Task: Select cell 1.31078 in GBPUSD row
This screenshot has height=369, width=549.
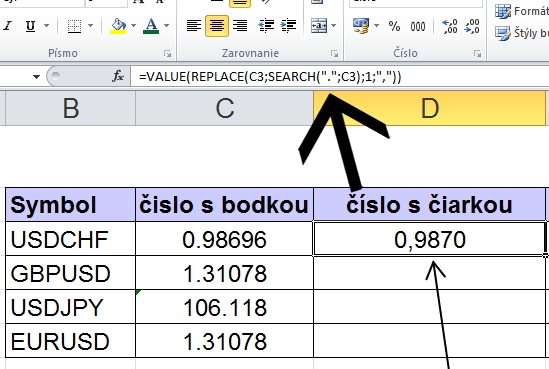Action: coord(224,273)
